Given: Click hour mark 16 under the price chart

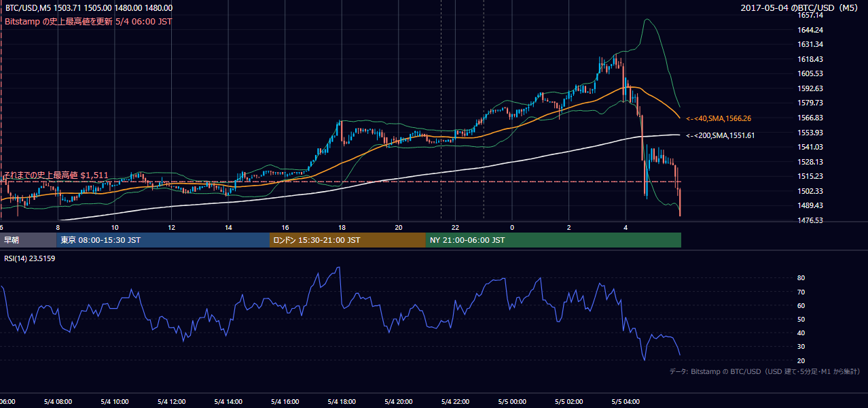Looking at the screenshot, I should [285, 227].
